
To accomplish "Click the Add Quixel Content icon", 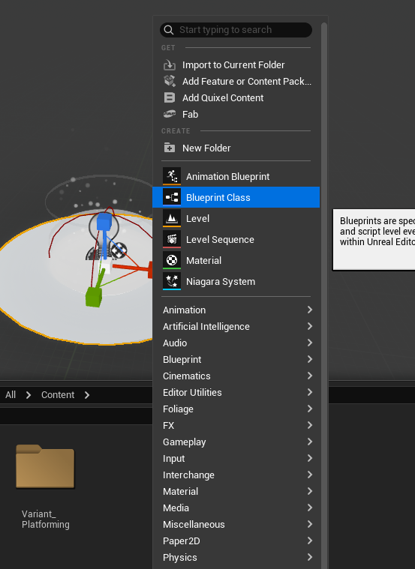I will coord(169,98).
